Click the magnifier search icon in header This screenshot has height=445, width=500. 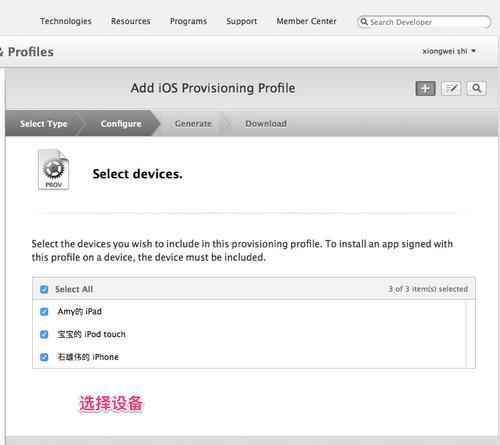pos(477,88)
